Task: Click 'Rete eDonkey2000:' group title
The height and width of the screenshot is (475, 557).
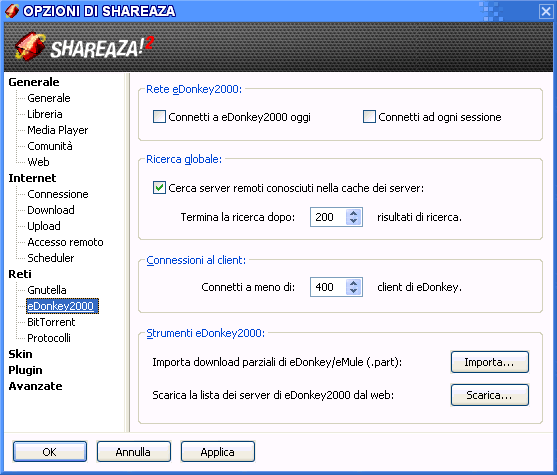Action: [194, 89]
